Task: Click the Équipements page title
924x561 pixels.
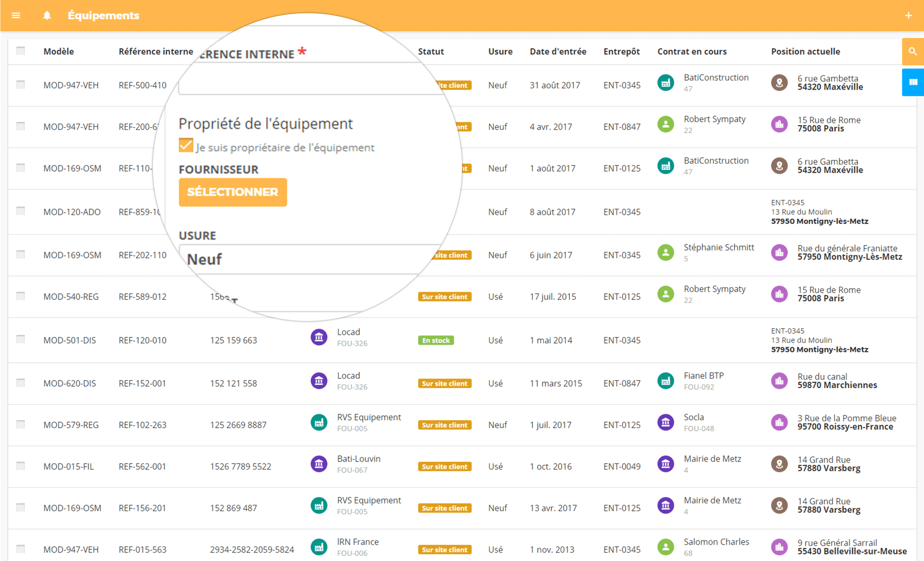Action: pyautogui.click(x=103, y=15)
